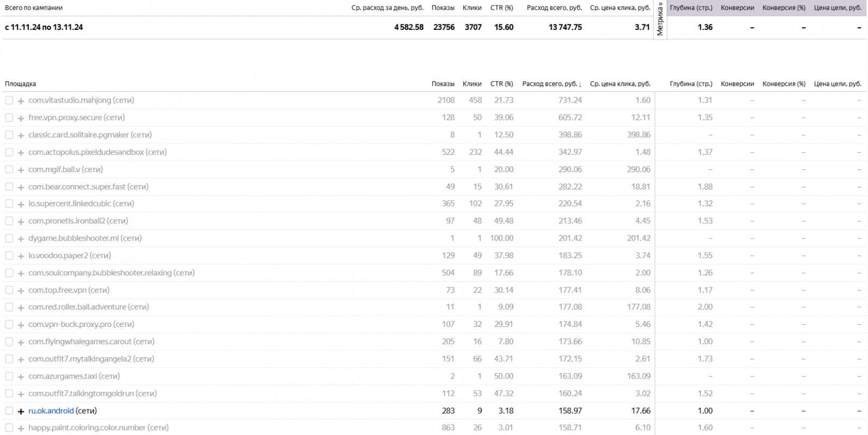
Task: Expand com.actopolus.pixeldudesandbox using its plus icon
Action: (x=21, y=153)
